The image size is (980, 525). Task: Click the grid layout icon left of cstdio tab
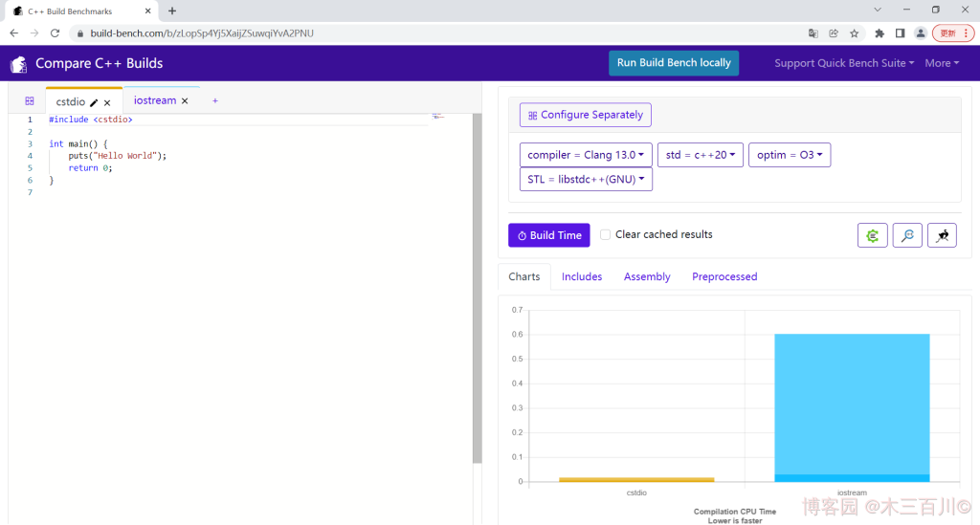coord(30,100)
